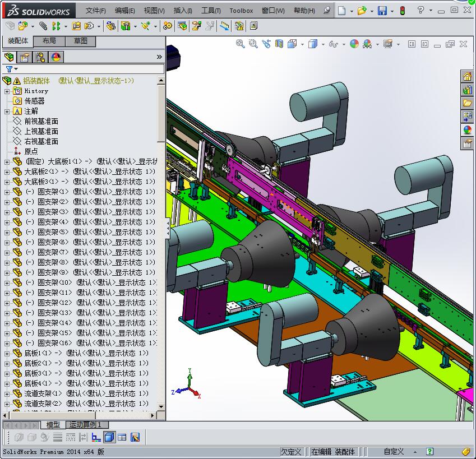Viewport: 476px width, 459px height.
Task: Click the Edit Appearance color ball icon
Action: pyautogui.click(x=354, y=44)
